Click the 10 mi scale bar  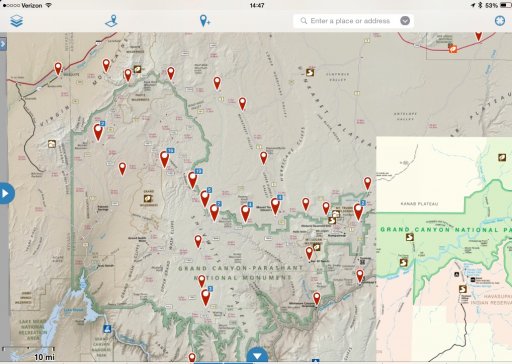[x=29, y=353]
